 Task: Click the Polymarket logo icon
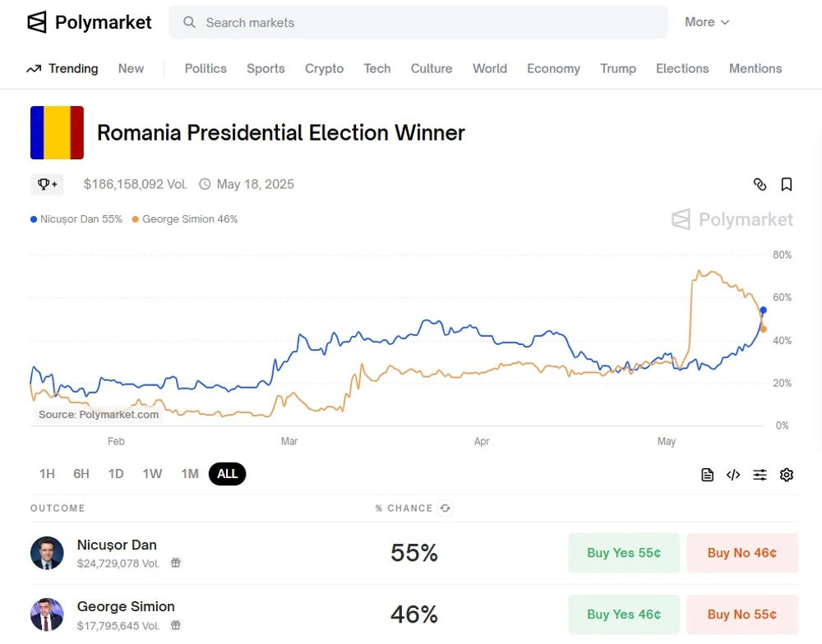click(x=37, y=22)
